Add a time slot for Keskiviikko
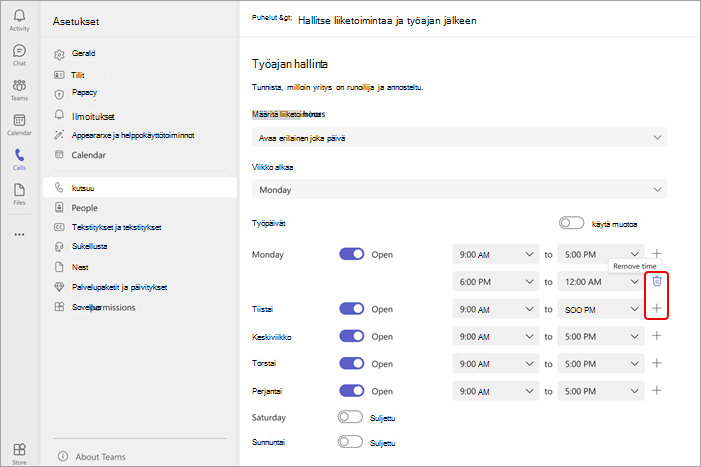This screenshot has width=701, height=467. (656, 336)
